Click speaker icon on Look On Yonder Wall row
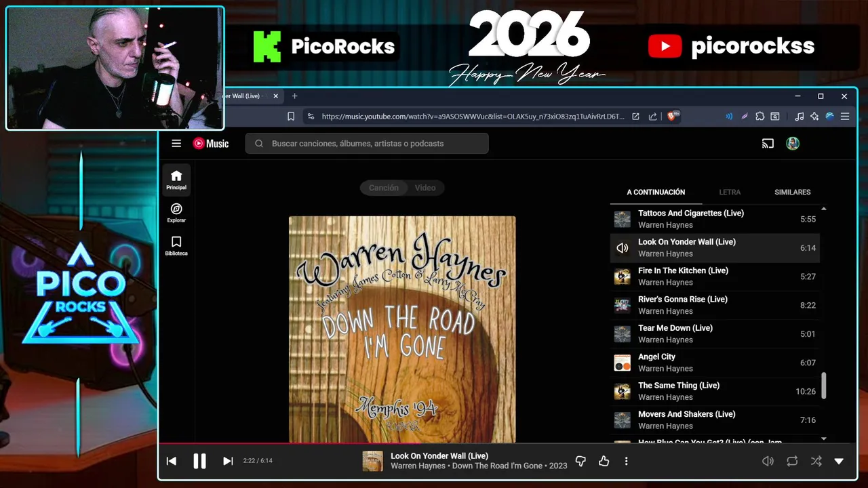This screenshot has height=488, width=868. (x=623, y=248)
